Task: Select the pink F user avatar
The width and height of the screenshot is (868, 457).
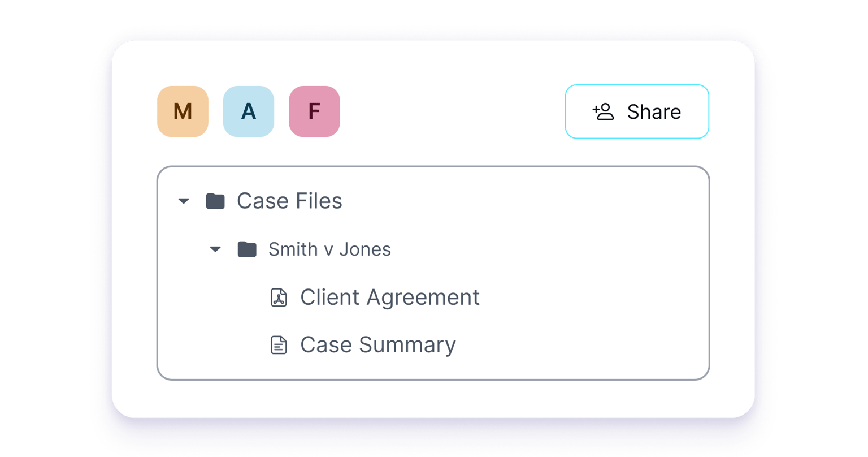Action: pyautogui.click(x=314, y=111)
